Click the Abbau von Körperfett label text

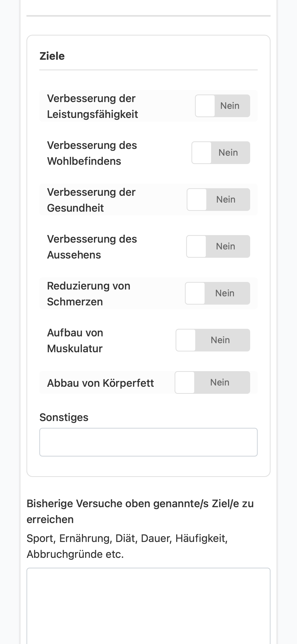click(x=101, y=383)
